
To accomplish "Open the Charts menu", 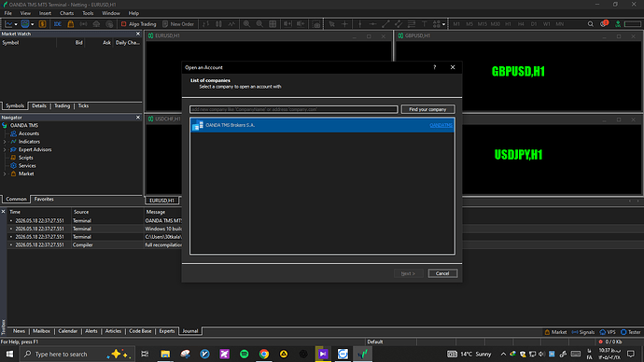I will pyautogui.click(x=66, y=13).
